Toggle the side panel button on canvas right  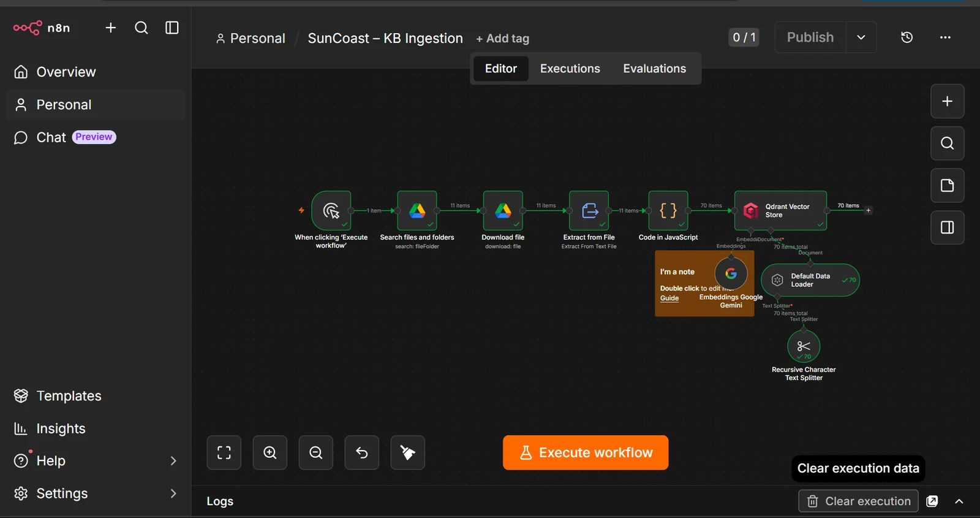pyautogui.click(x=948, y=227)
